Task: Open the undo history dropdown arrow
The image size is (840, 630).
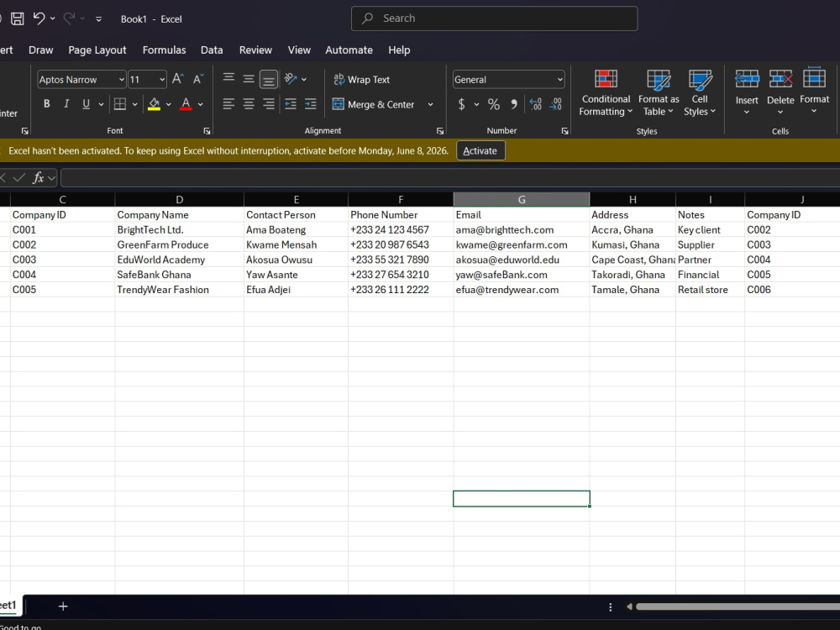Action: (x=52, y=18)
